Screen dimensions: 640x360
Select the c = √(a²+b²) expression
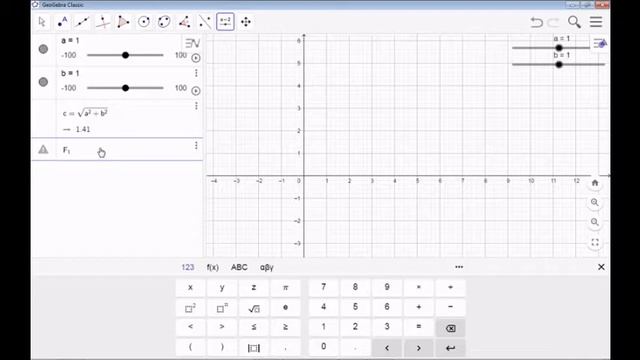85,113
